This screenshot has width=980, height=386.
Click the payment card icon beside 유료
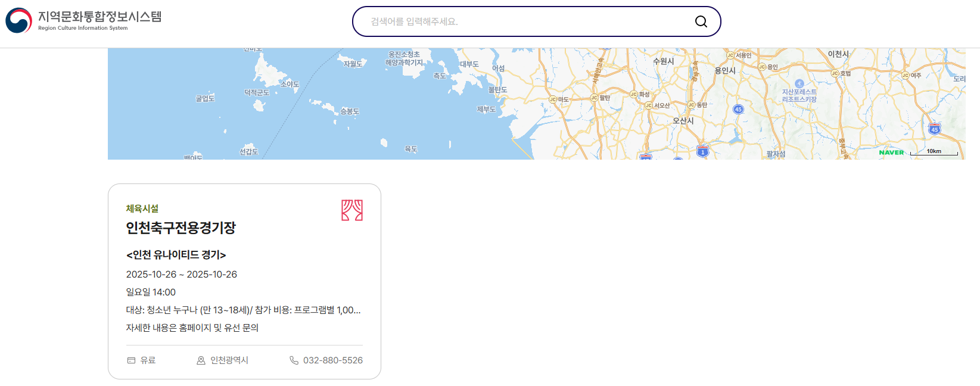tap(132, 360)
